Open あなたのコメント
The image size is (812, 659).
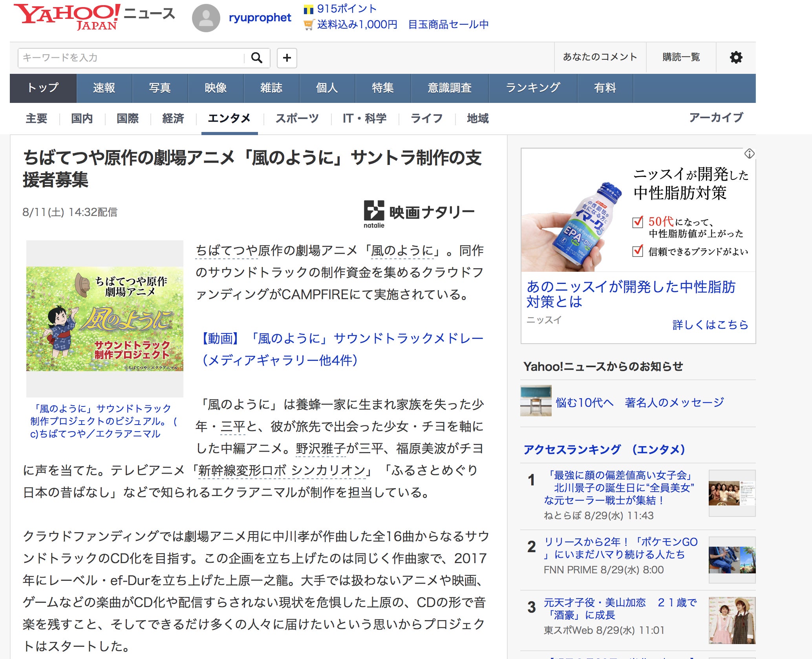tap(600, 57)
